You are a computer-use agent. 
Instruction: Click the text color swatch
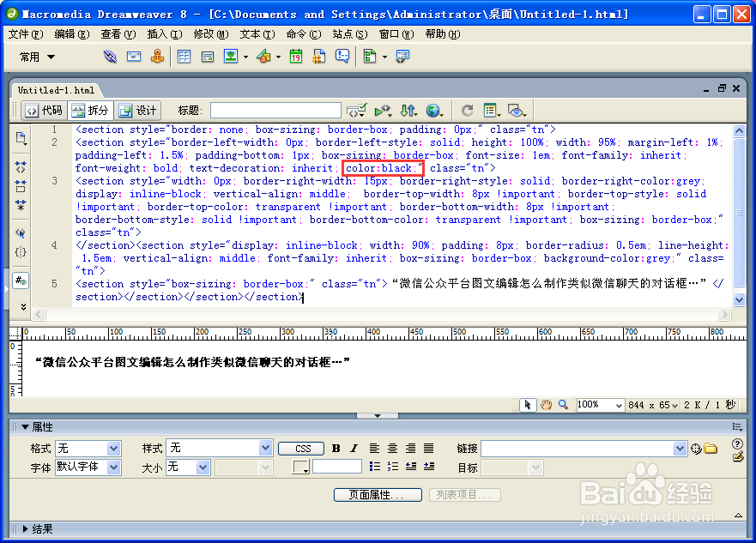300,467
